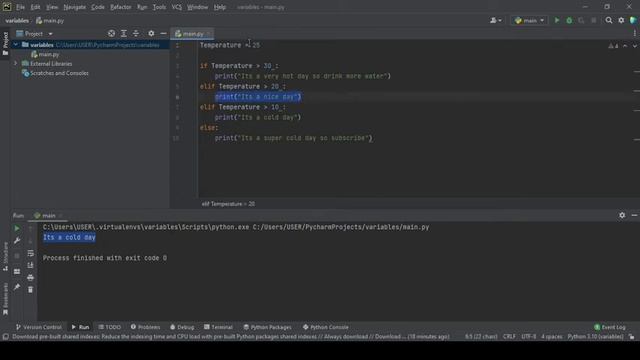Screen dimensions: 640x360
Task: Toggle Structure sidebar tab on left edge
Action: pos(5,257)
